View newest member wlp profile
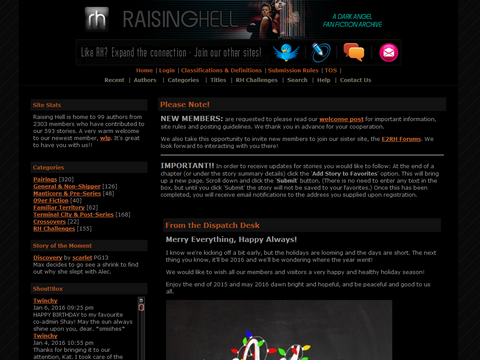Viewport: 480px width, 360px height. tap(105, 138)
